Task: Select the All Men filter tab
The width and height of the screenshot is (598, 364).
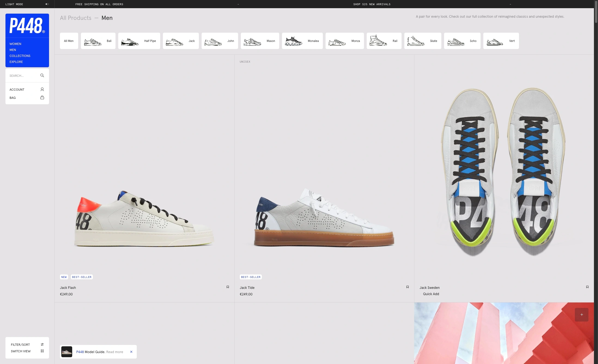Action: click(69, 41)
